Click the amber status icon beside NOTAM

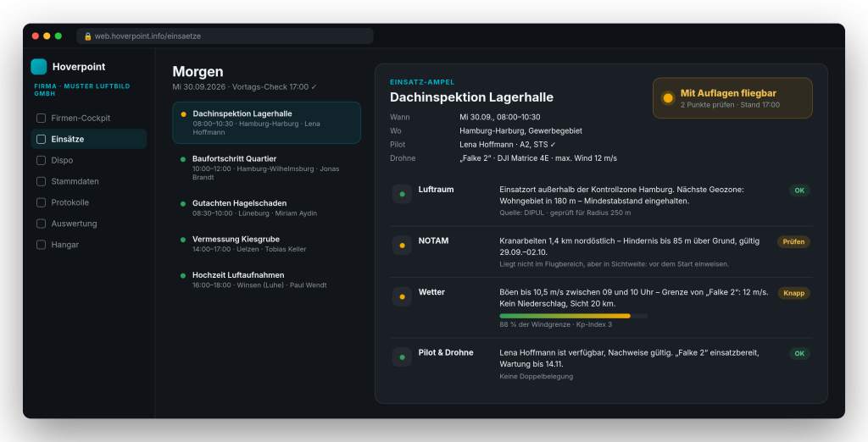402,246
